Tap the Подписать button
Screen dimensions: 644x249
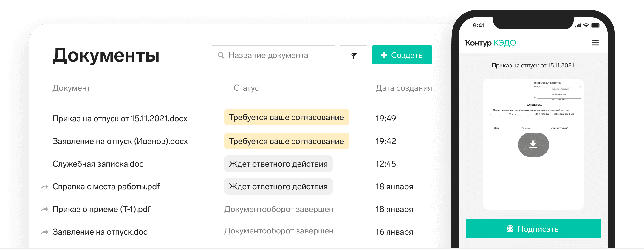533,229
